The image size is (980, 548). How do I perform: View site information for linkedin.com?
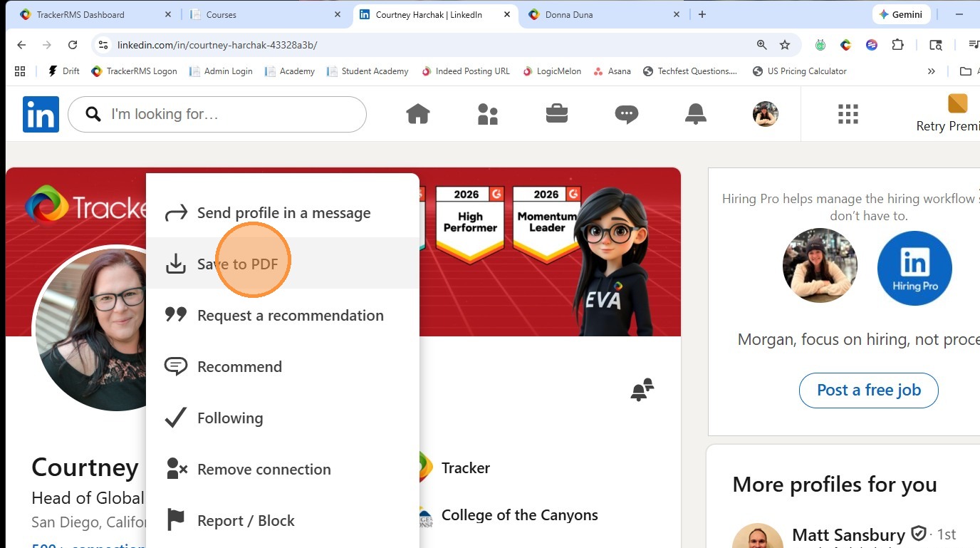103,45
